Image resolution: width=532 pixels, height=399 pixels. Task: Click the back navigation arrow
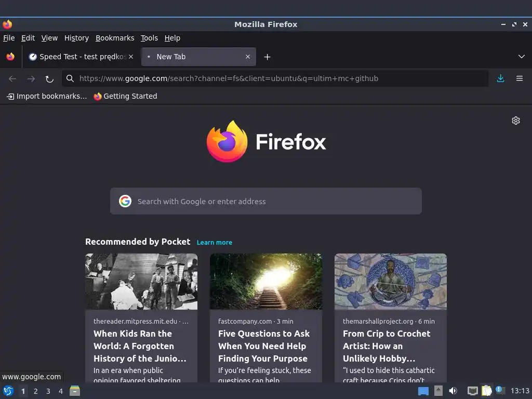pos(12,79)
